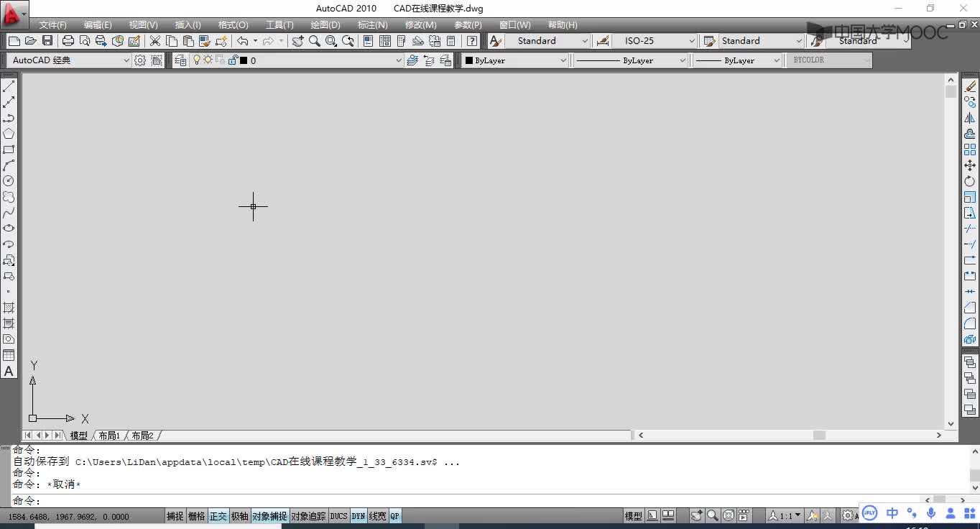Click the iFLY microphone icon
The height and width of the screenshot is (529, 980).
point(931,513)
